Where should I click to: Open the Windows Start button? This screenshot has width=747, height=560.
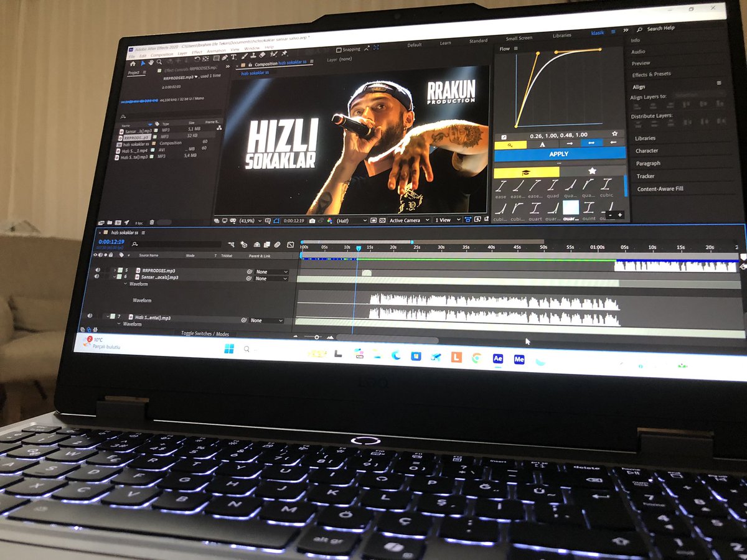(x=228, y=348)
